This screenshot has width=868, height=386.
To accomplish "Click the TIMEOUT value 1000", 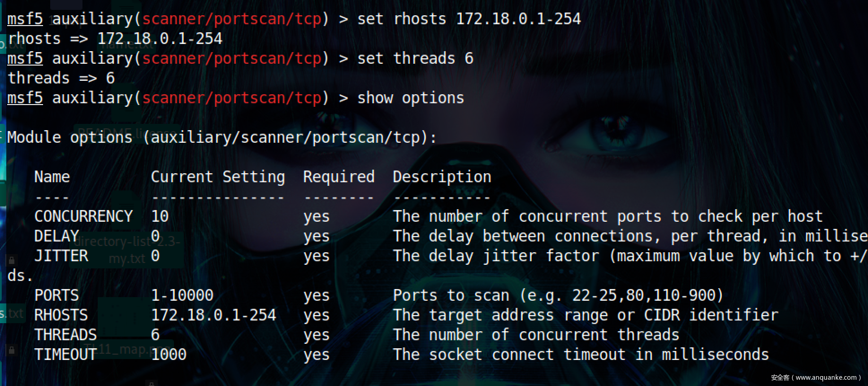I will [169, 355].
